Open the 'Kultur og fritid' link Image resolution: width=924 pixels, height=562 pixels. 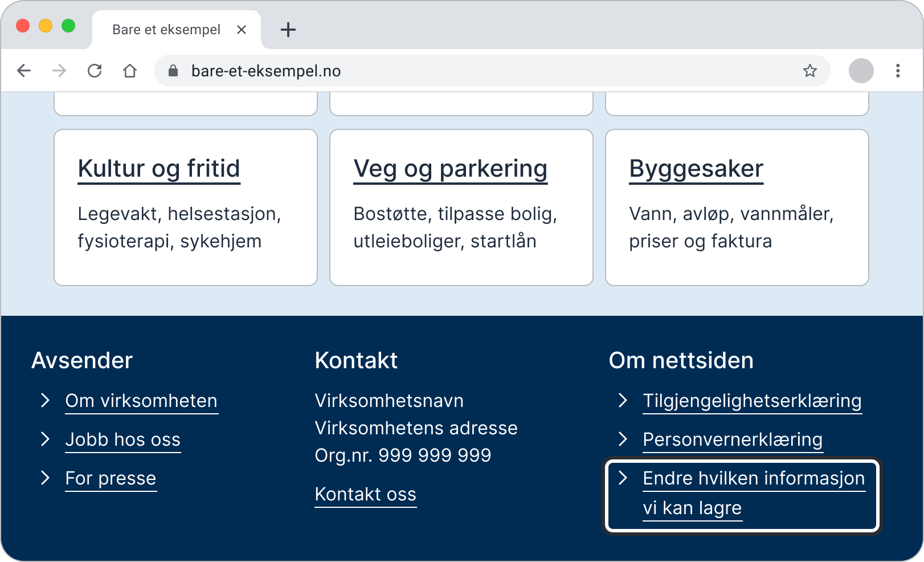(159, 169)
